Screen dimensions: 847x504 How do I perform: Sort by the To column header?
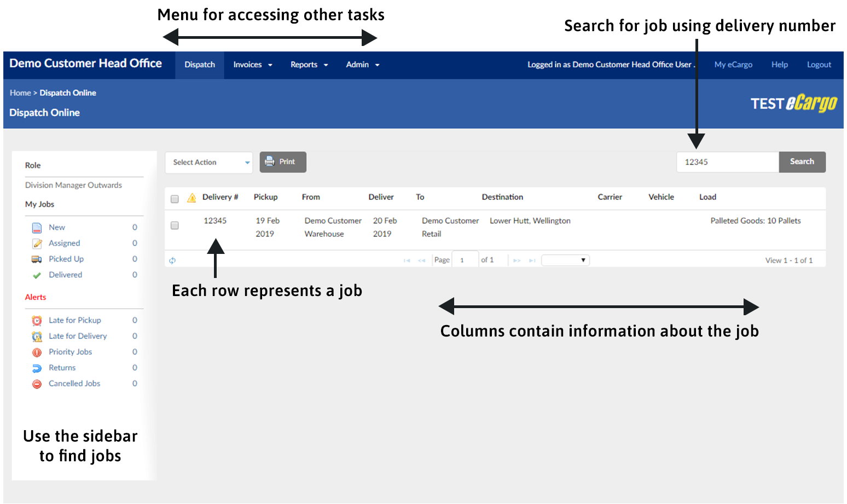pos(420,197)
